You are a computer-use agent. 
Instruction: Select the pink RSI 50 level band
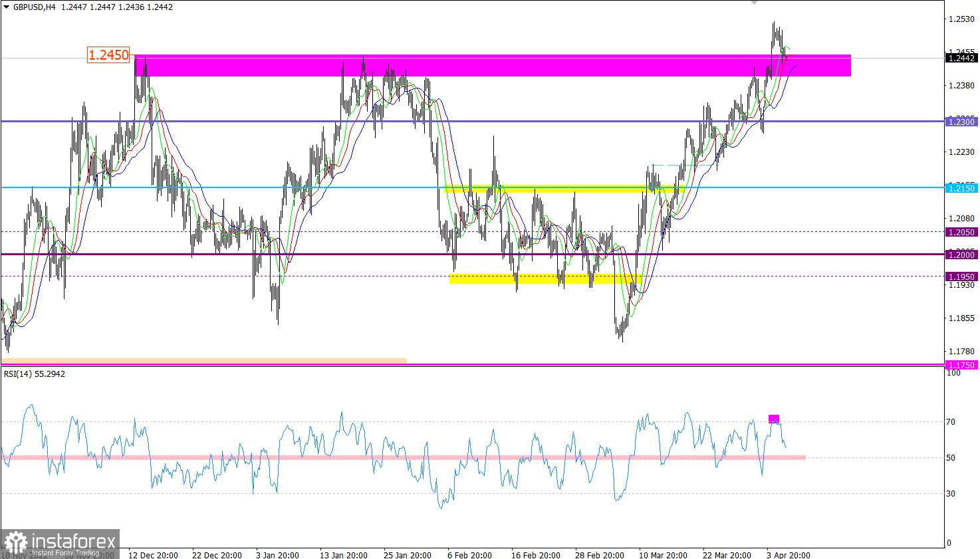point(403,457)
